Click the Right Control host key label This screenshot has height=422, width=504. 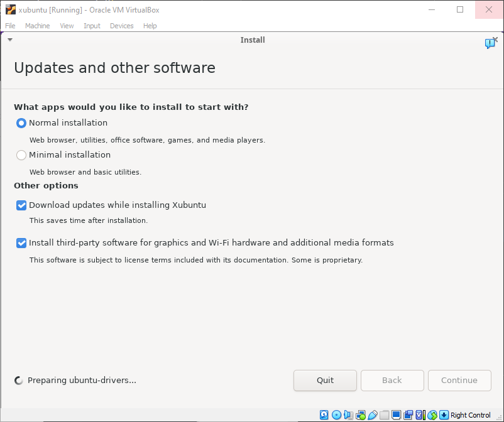click(x=470, y=415)
